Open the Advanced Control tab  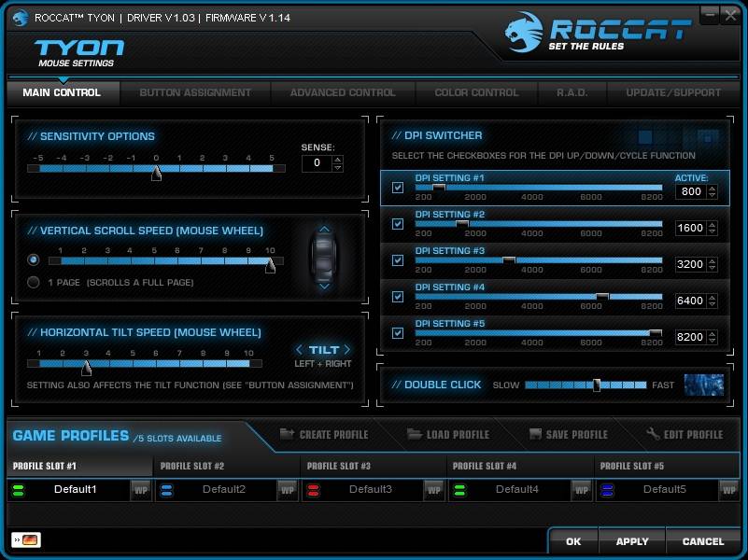pos(343,92)
